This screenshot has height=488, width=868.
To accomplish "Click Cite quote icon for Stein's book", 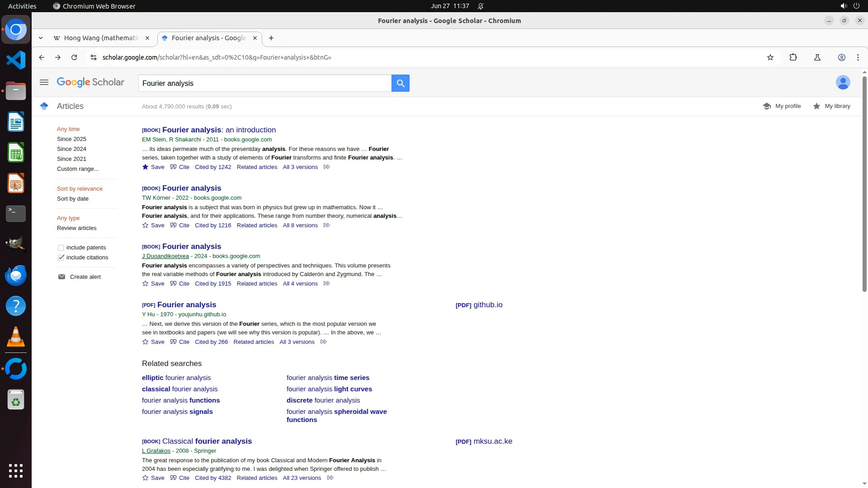I will click(173, 167).
